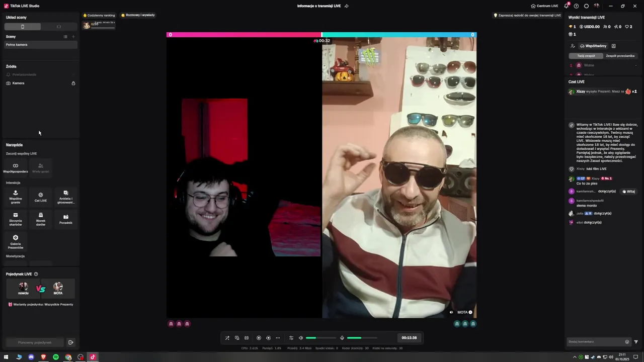
Task: Select the Pełna kamera scene
Action: pyautogui.click(x=41, y=45)
